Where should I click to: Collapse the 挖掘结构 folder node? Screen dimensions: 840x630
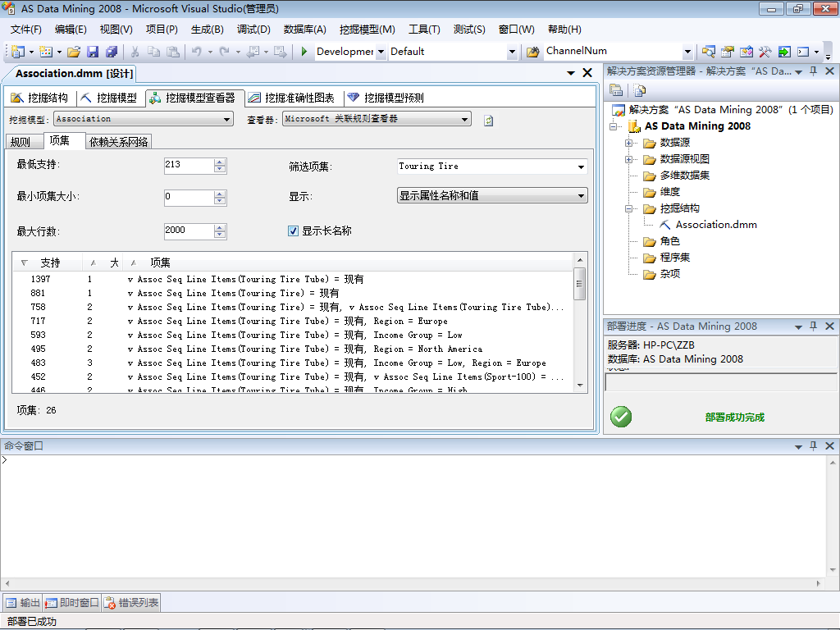click(628, 209)
